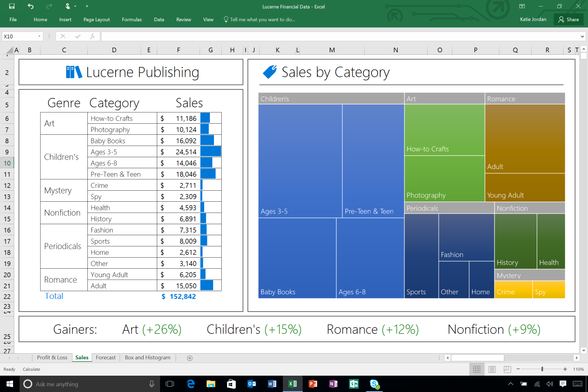The width and height of the screenshot is (588, 392).
Task: Open the Name Box dropdown
Action: click(40, 36)
